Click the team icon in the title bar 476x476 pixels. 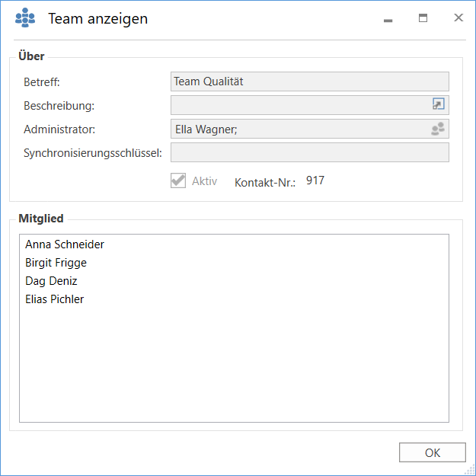pos(25,18)
